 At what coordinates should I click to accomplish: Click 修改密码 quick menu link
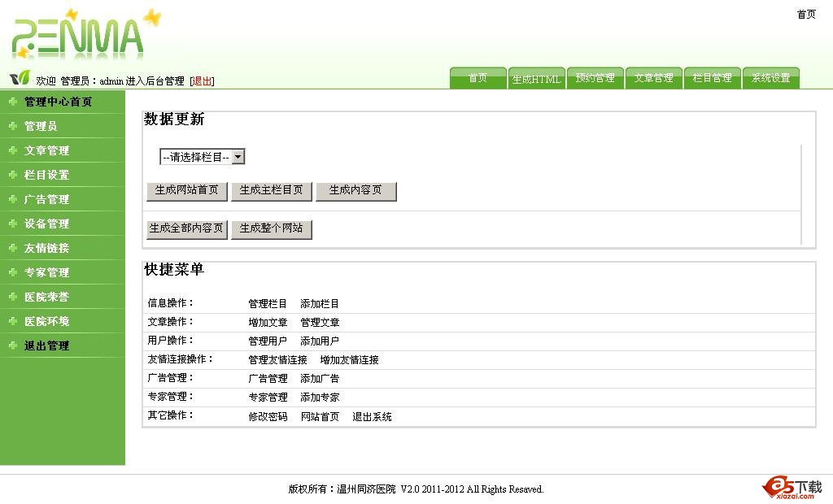pyautogui.click(x=268, y=417)
